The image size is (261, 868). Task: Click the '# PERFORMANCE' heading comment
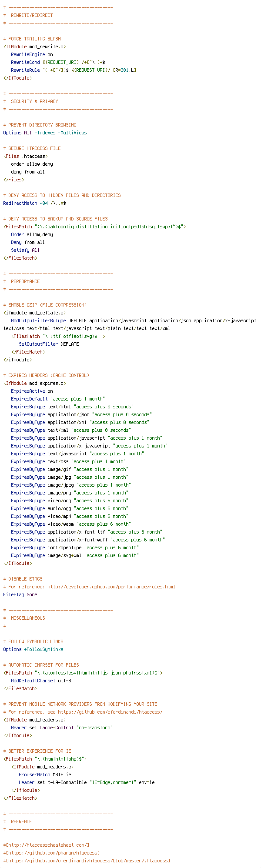tap(21, 281)
